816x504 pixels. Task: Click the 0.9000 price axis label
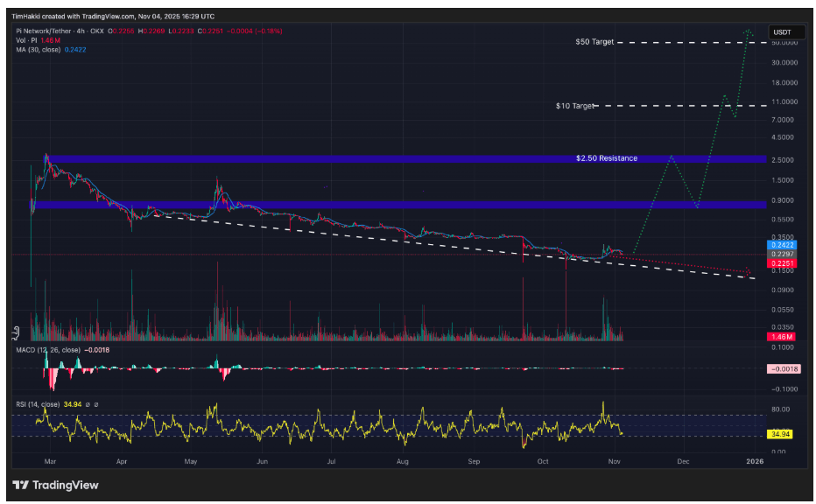(x=783, y=200)
